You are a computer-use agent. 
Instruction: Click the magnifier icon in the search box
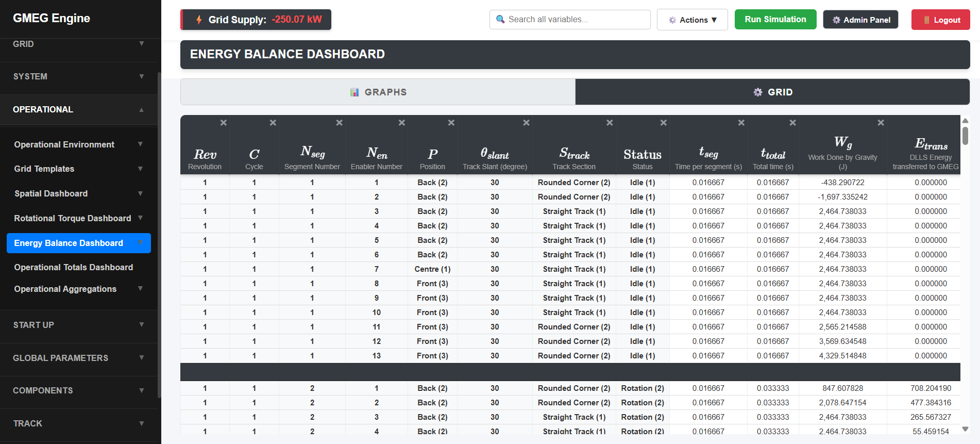[500, 20]
